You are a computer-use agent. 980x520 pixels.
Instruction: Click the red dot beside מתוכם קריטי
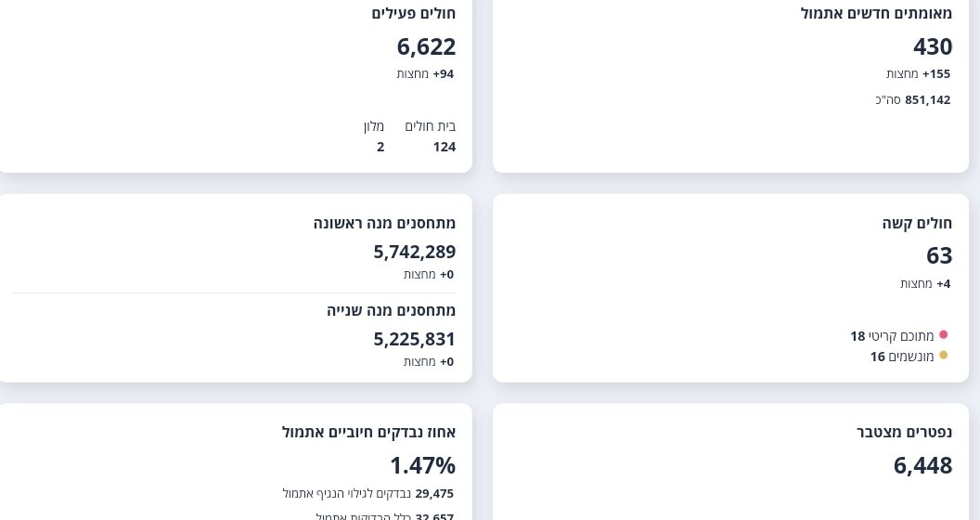[944, 335]
